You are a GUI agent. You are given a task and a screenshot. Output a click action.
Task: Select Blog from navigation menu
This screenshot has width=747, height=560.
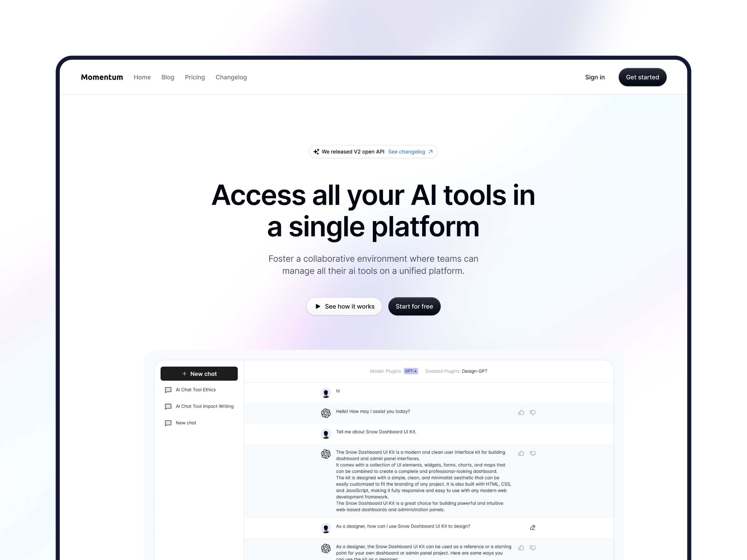pyautogui.click(x=168, y=77)
